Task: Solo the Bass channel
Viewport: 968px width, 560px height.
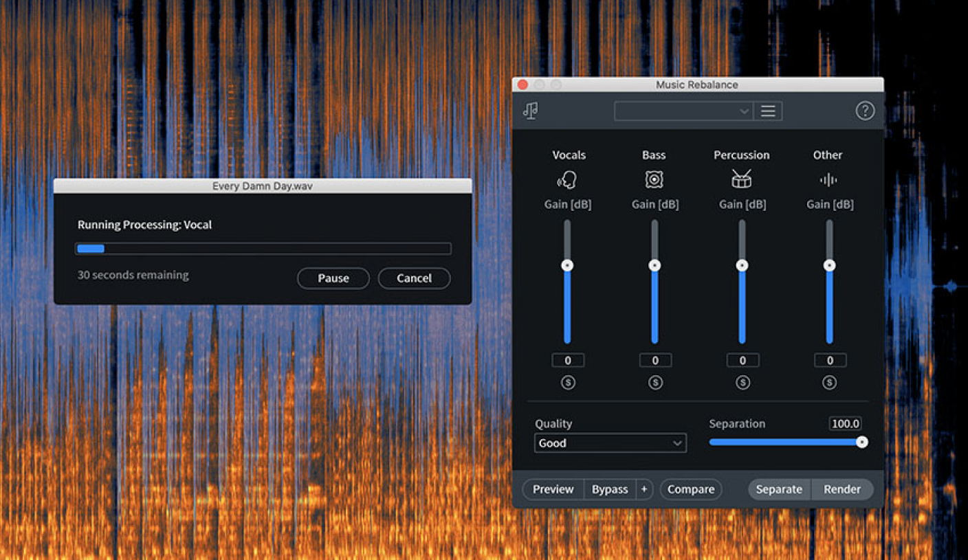Action: [x=655, y=383]
